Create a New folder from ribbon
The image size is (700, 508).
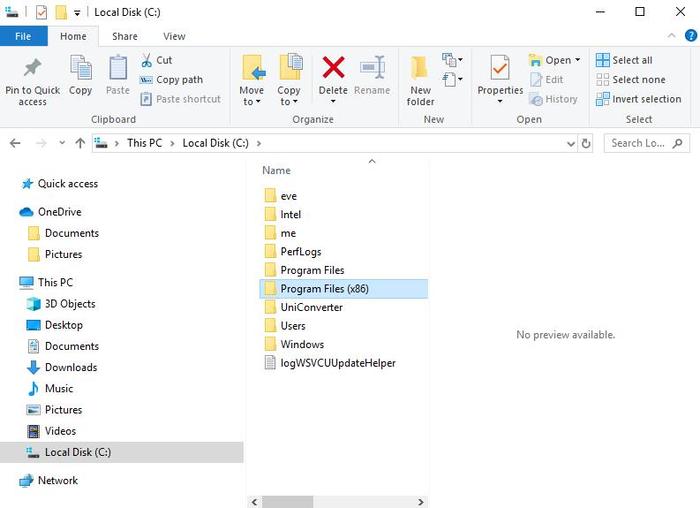pyautogui.click(x=420, y=80)
